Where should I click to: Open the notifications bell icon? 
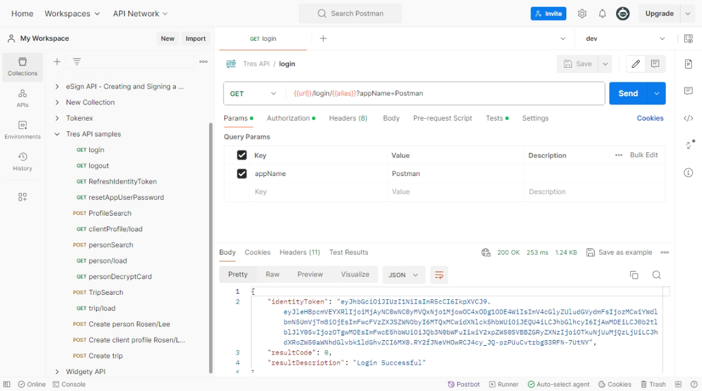pyautogui.click(x=602, y=13)
